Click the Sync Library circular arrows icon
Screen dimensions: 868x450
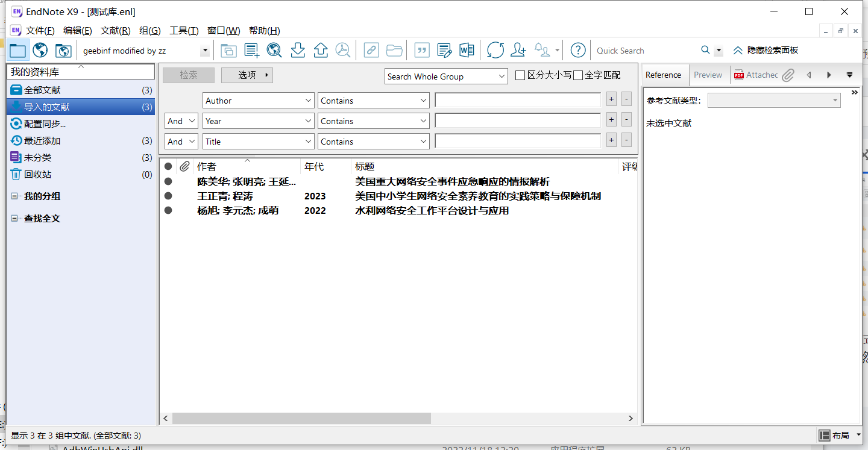[x=495, y=51]
